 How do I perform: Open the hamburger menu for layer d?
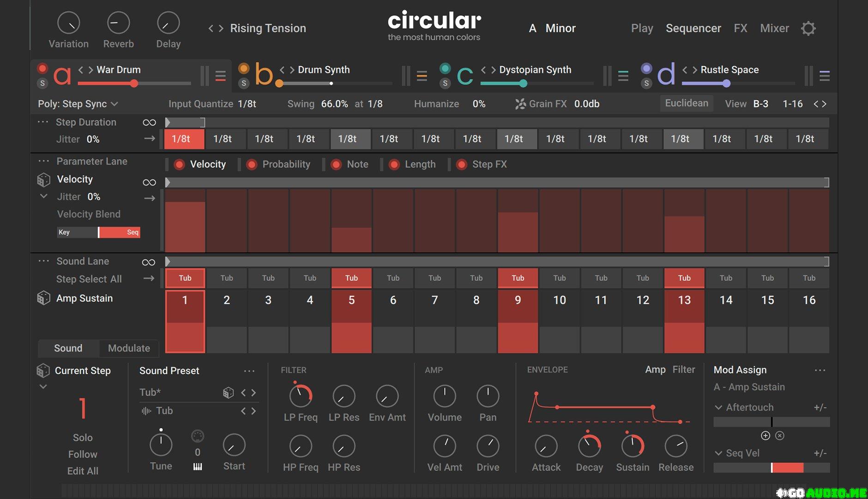(x=825, y=76)
